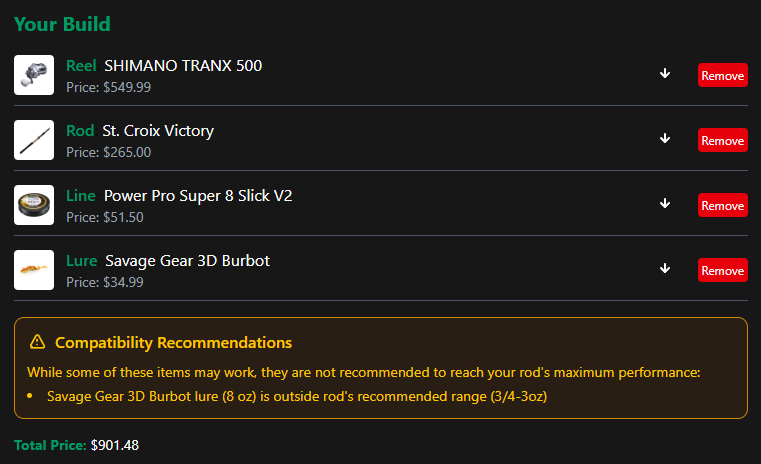Click the Savage Gear 3D Burbot name
The height and width of the screenshot is (464, 761).
(x=187, y=261)
